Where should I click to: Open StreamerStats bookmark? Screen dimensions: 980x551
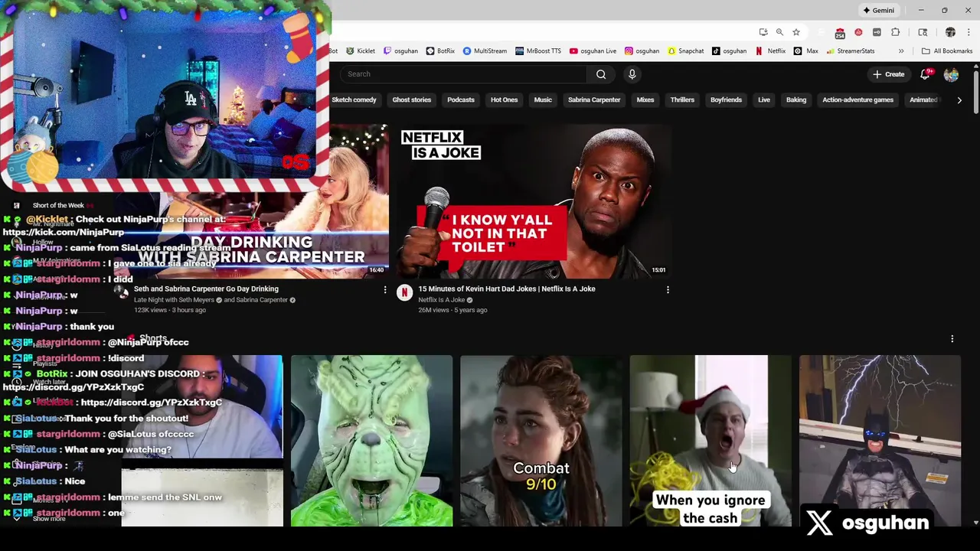coord(850,51)
